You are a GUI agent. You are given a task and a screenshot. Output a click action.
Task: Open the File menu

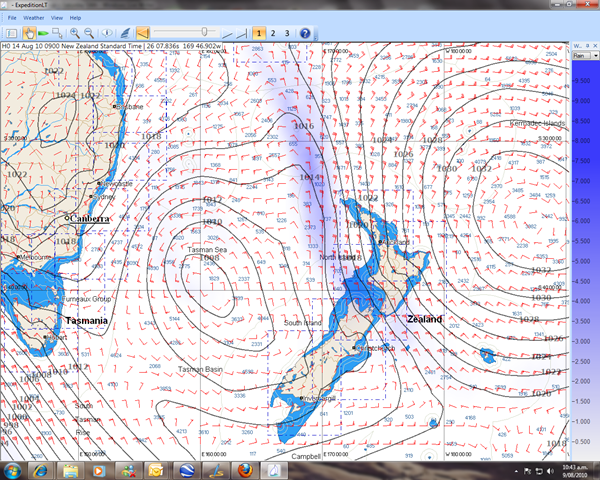click(12, 18)
